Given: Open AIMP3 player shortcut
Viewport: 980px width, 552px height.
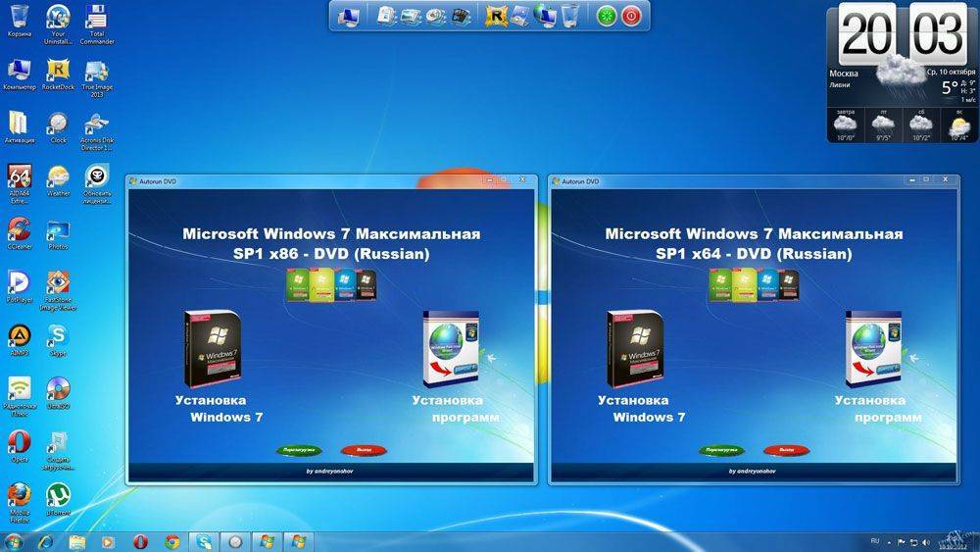Looking at the screenshot, I should click(x=19, y=336).
